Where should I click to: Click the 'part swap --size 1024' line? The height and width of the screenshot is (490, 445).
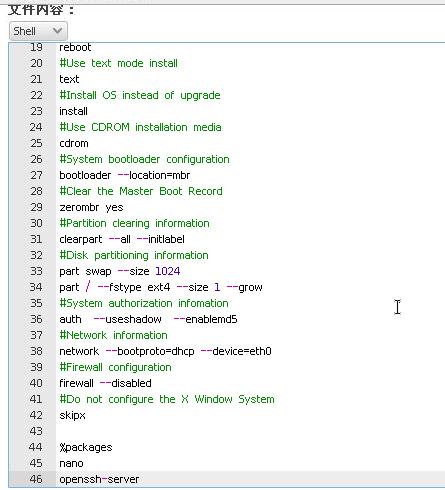point(120,271)
